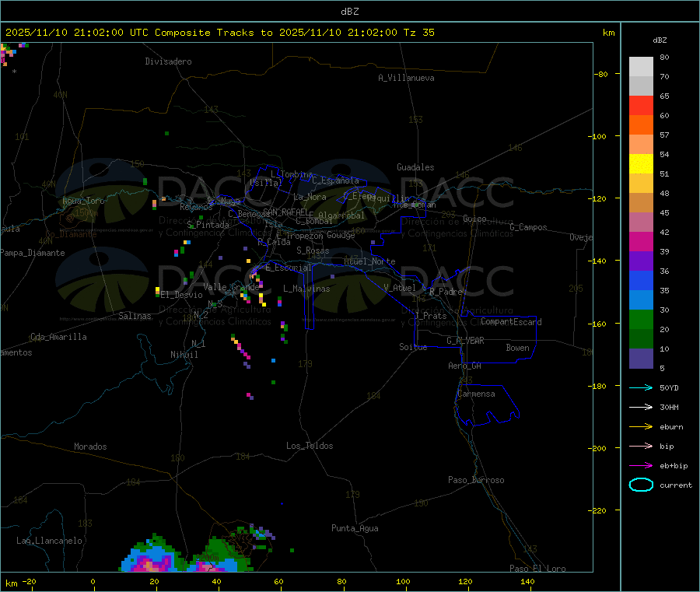Click the 'S_Rosas' map label
The image size is (700, 592).
click(x=313, y=250)
